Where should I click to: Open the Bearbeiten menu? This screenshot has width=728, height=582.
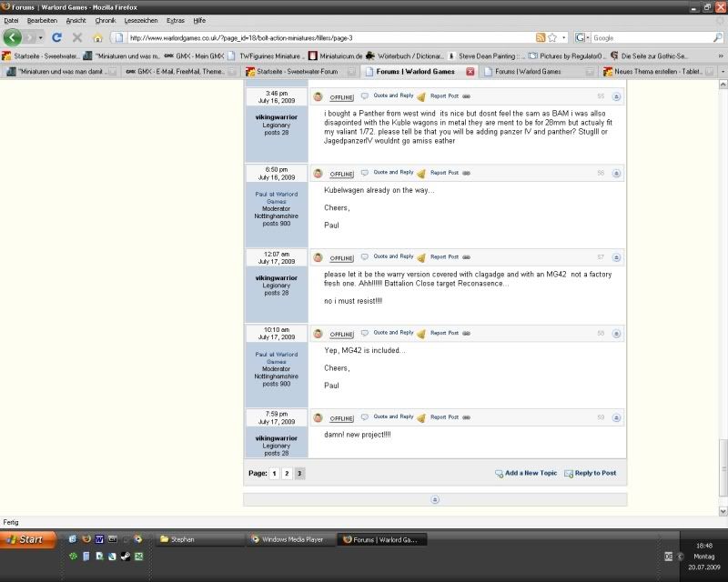tap(42, 20)
